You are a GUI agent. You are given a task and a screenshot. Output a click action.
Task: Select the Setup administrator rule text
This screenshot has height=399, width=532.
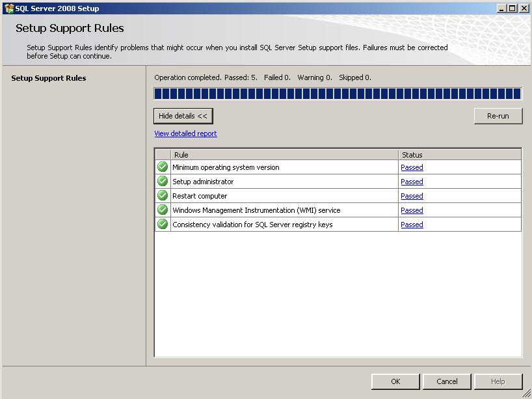203,182
